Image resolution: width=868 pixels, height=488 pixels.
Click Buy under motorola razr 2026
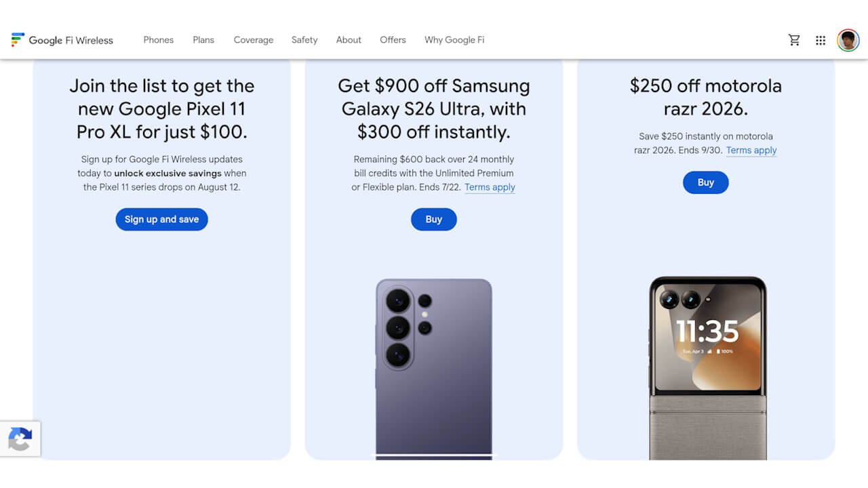pos(706,182)
